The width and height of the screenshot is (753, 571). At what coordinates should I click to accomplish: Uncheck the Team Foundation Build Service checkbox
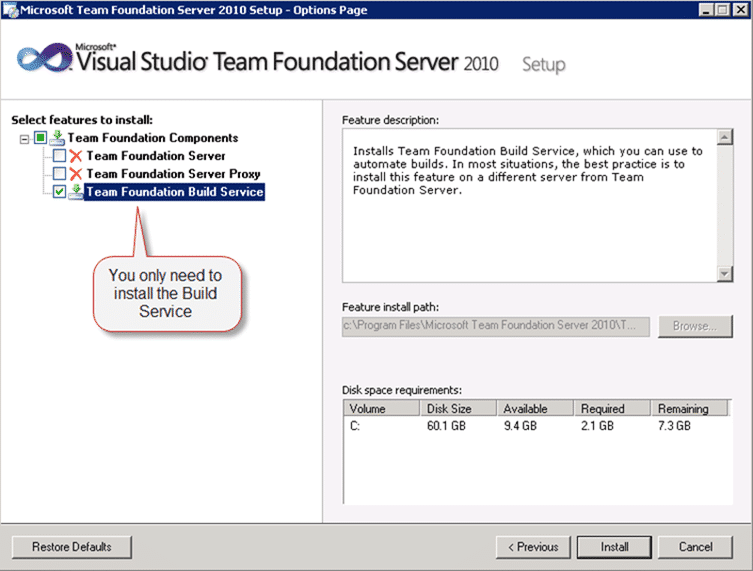tap(59, 192)
